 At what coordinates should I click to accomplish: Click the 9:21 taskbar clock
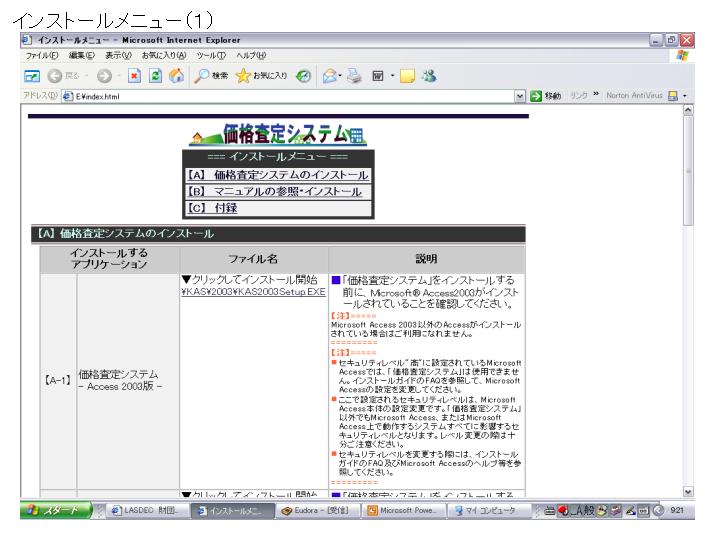[677, 510]
